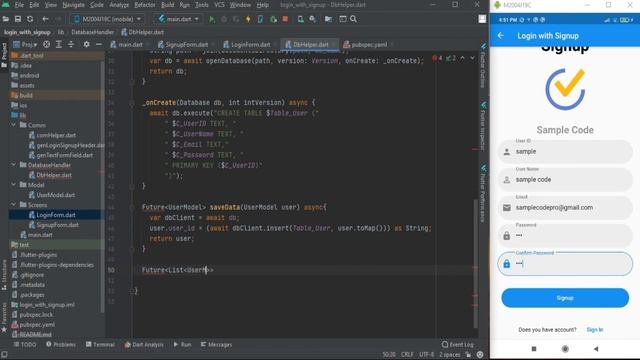Click the emulator back arrow in app bar
This screenshot has height=360, width=640.
(501, 36)
